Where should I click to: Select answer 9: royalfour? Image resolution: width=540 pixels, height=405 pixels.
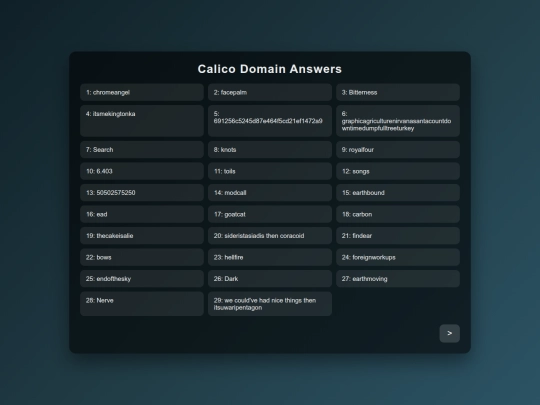398,149
